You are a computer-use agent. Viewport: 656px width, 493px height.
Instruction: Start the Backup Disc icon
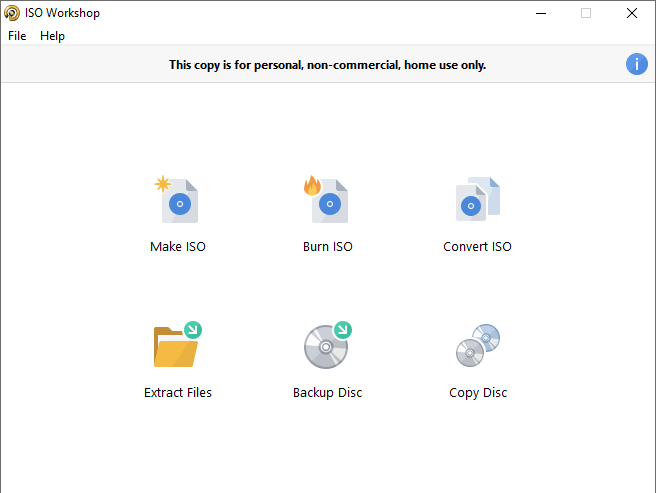(328, 345)
